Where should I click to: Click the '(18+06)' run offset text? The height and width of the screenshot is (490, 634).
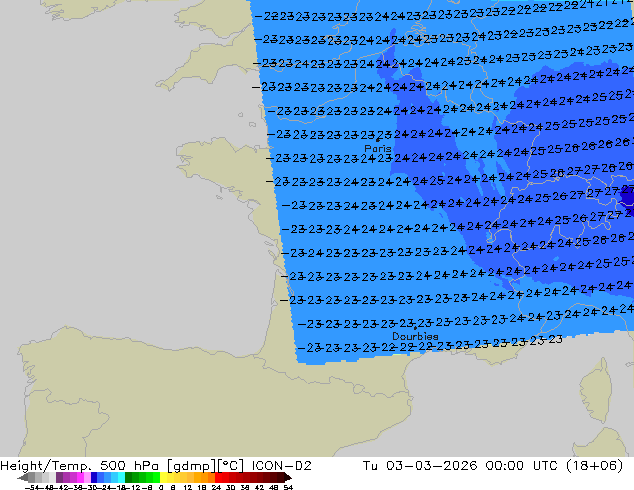594,466
